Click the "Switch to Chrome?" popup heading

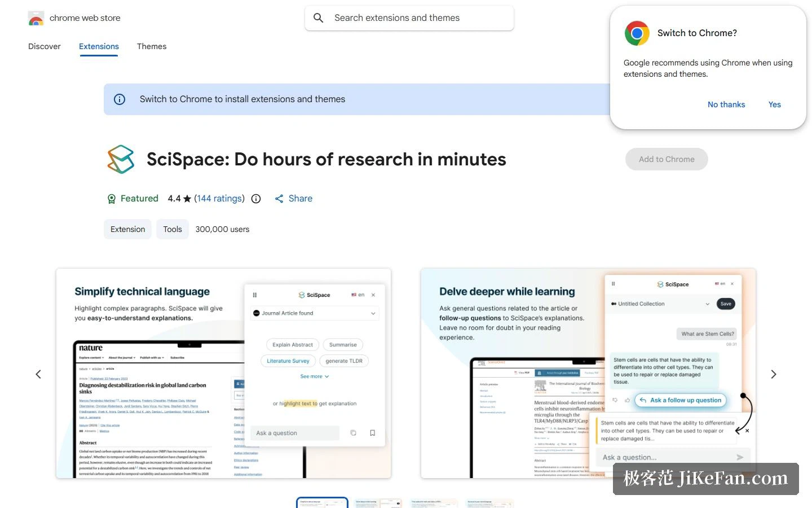pos(697,33)
